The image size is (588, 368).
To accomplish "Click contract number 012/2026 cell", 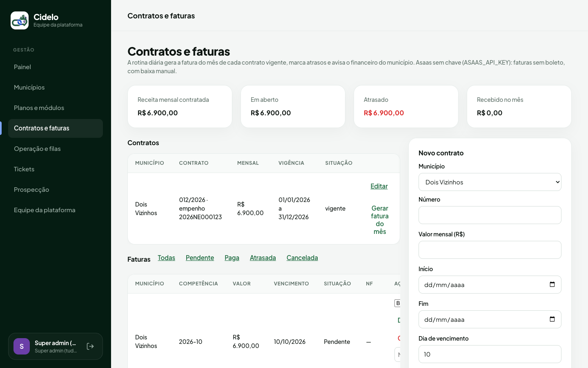I will click(200, 209).
